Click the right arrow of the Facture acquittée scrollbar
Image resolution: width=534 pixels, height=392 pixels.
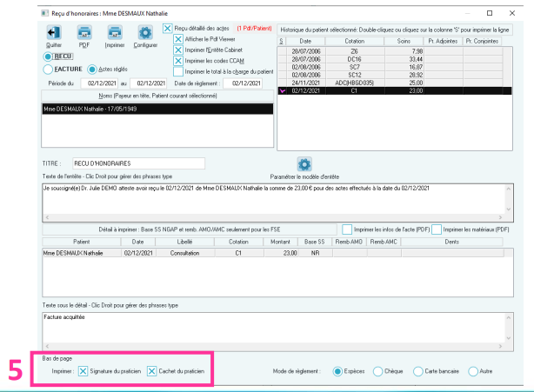(x=500, y=346)
